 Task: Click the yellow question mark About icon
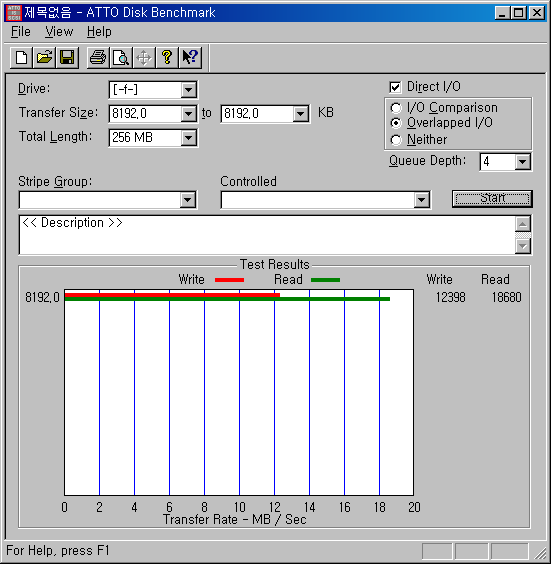167,58
